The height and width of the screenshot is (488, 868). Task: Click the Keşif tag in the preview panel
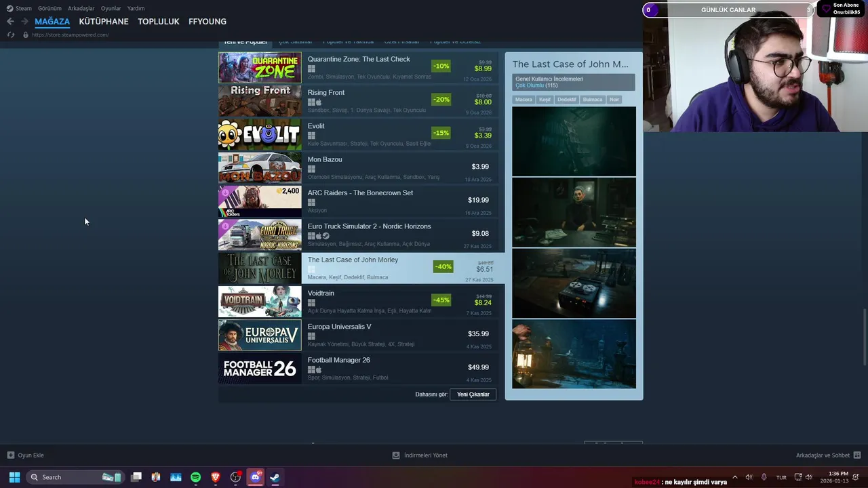pyautogui.click(x=545, y=100)
